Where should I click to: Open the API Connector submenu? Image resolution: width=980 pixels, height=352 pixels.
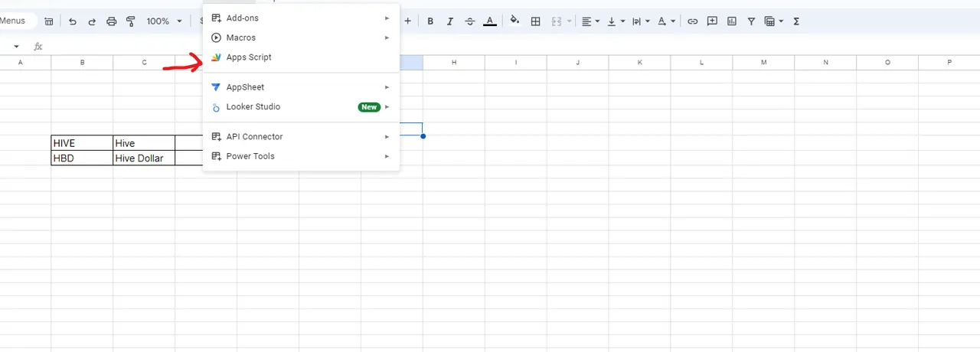point(301,137)
